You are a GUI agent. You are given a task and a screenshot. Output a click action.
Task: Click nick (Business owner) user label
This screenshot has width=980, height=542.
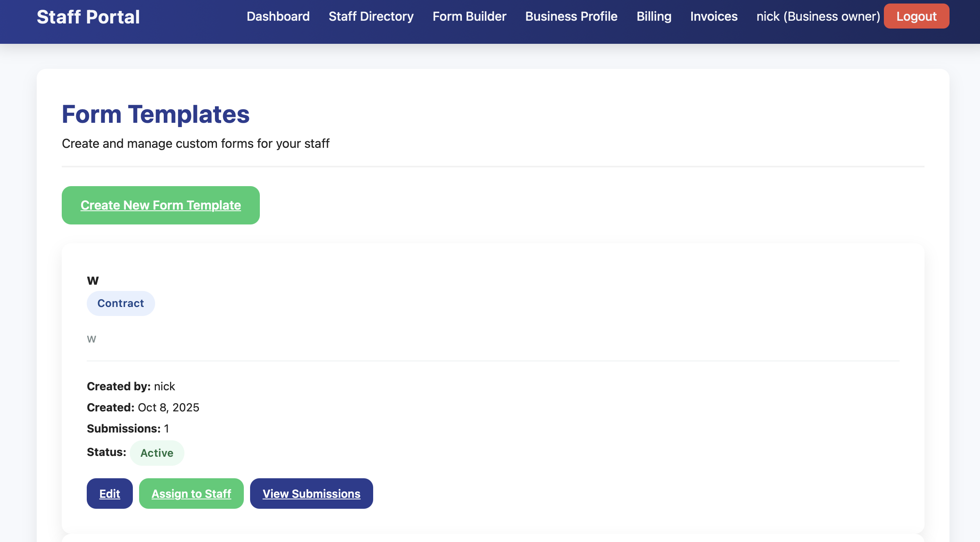818,16
